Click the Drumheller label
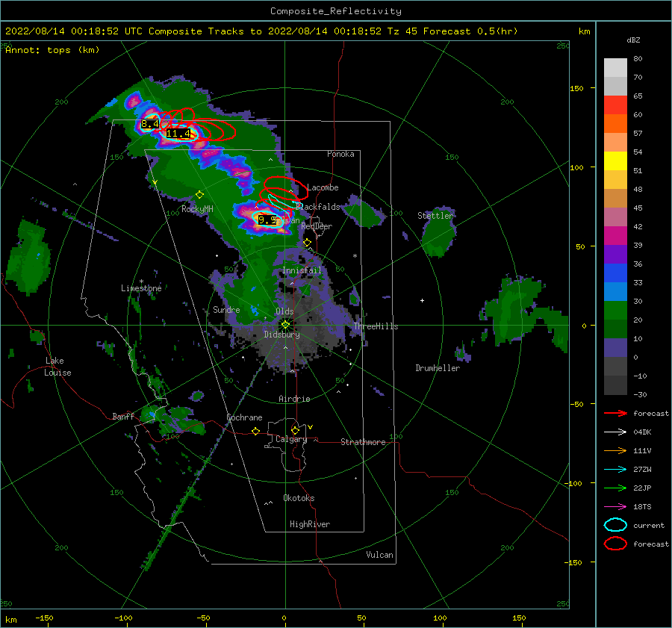The height and width of the screenshot is (628, 672). (438, 368)
